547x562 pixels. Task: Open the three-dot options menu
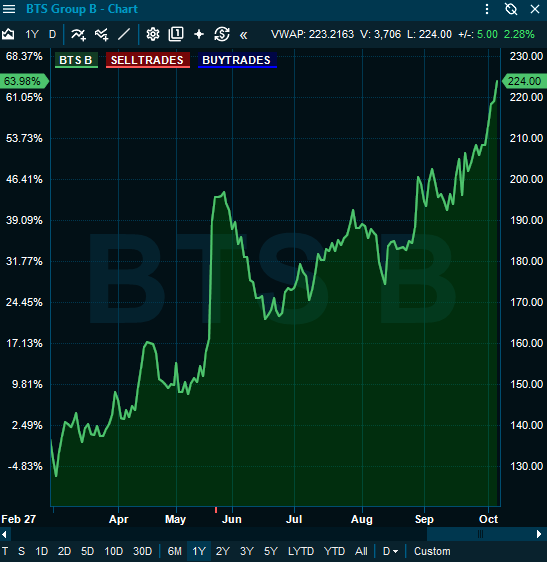pyautogui.click(x=487, y=9)
